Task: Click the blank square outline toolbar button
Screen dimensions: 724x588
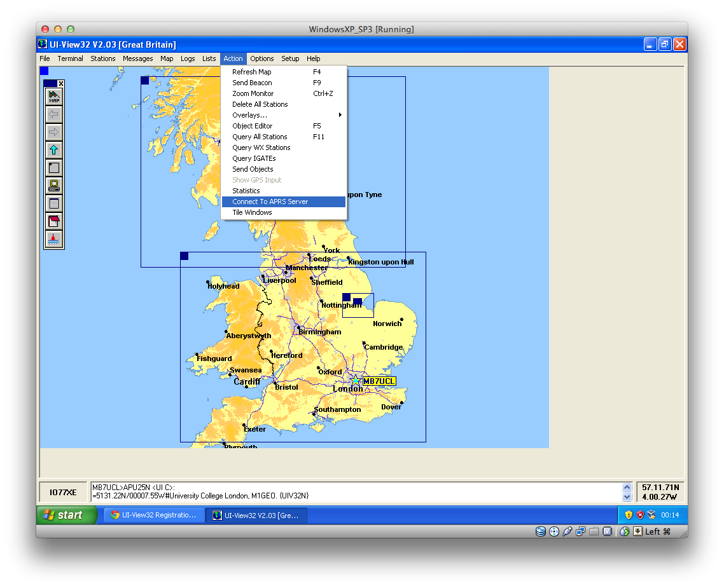Action: point(54,168)
